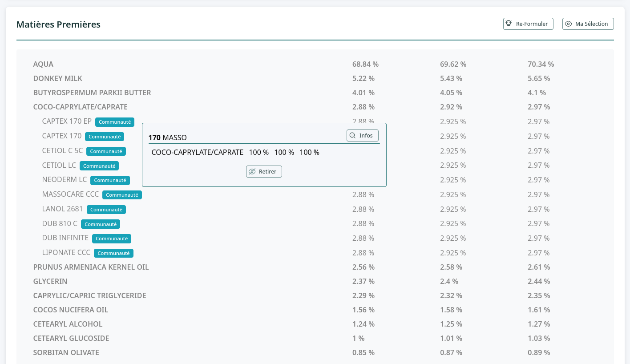Viewport: 630px width, 364px height.
Task: Click COCOS NUCIFERA OIL's 1.58 % value
Action: 451,310
